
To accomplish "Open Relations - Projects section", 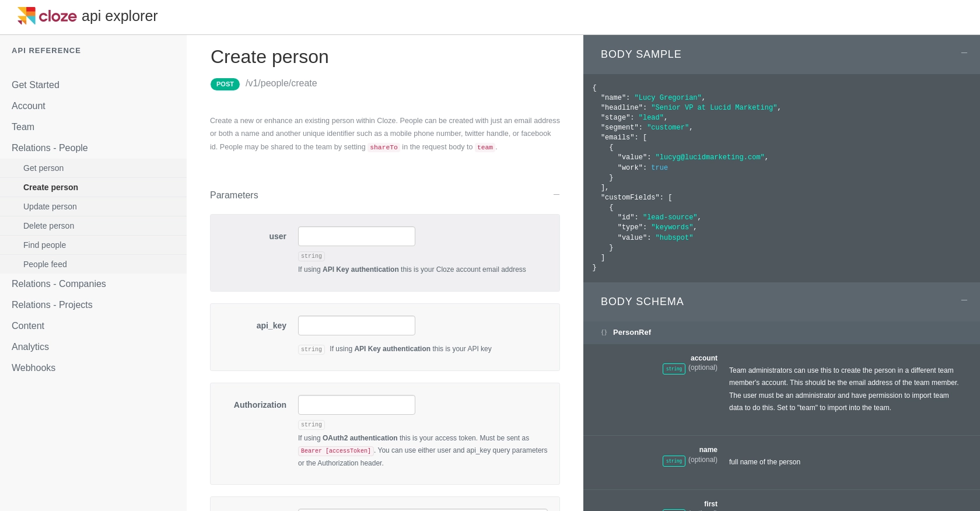I will click(52, 304).
